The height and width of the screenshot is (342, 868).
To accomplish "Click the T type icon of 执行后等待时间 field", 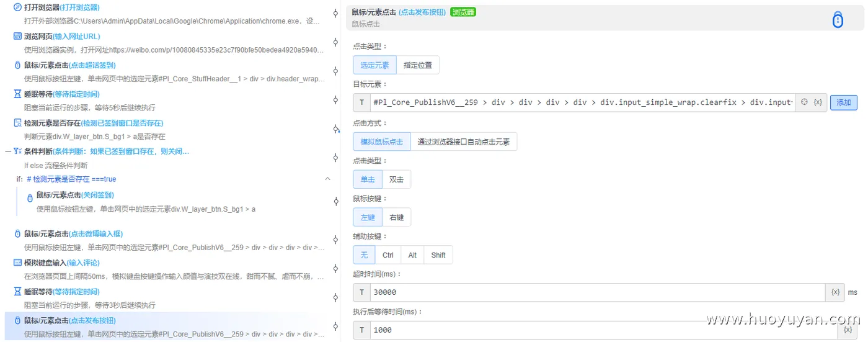I will click(x=361, y=330).
